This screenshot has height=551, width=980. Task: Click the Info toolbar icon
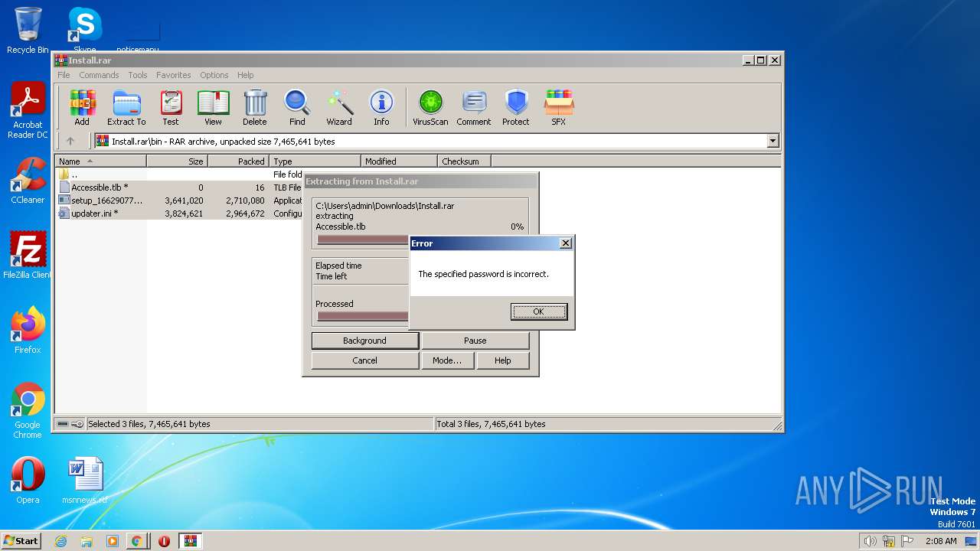point(381,107)
